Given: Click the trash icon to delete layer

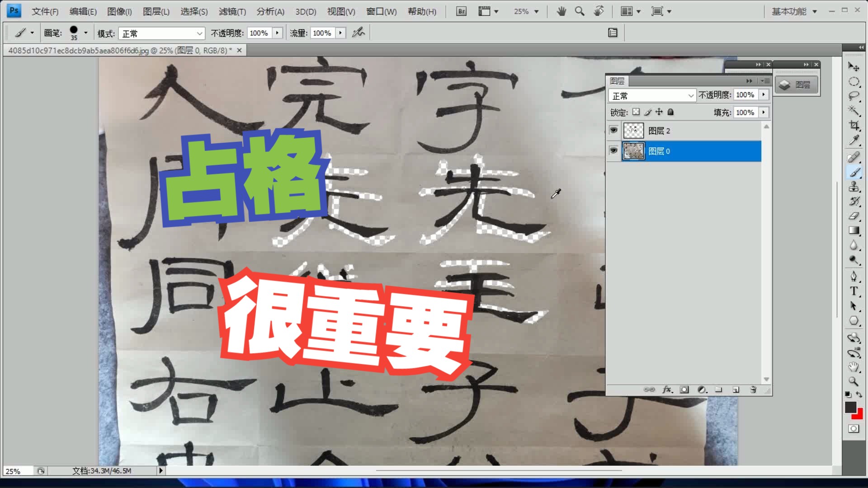Looking at the screenshot, I should coord(753,389).
